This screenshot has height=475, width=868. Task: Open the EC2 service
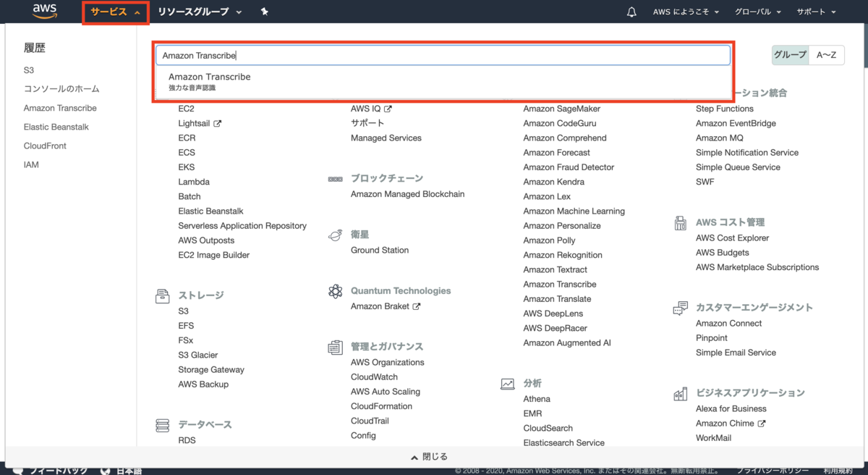186,109
